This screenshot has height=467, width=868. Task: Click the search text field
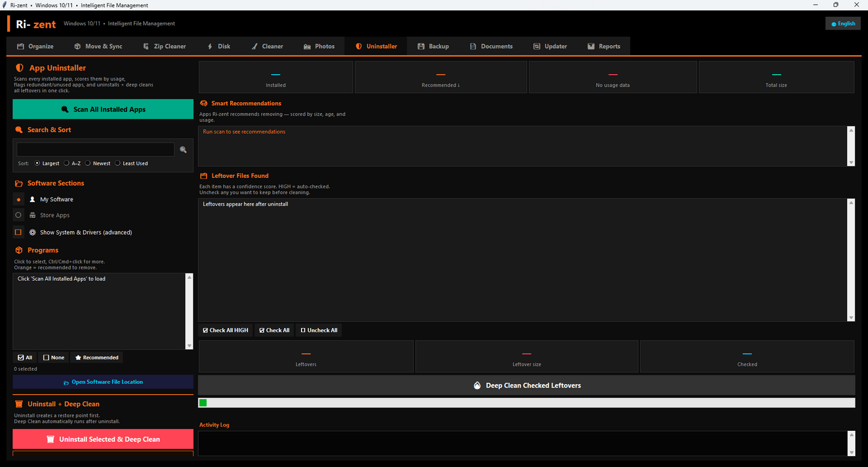[96, 150]
